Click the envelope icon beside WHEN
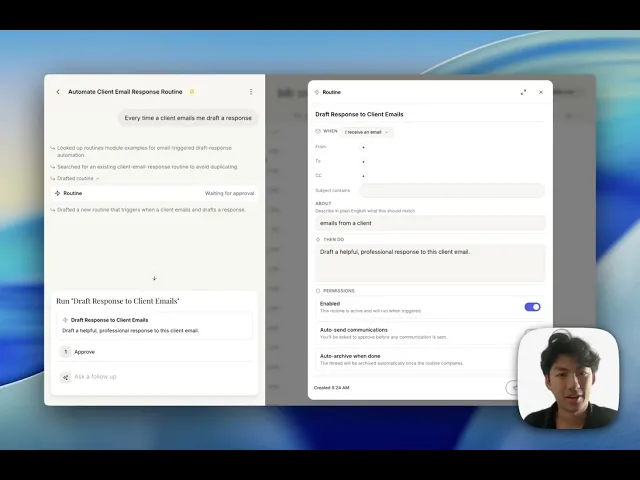Screen dimensions: 640x480 pos(318,131)
